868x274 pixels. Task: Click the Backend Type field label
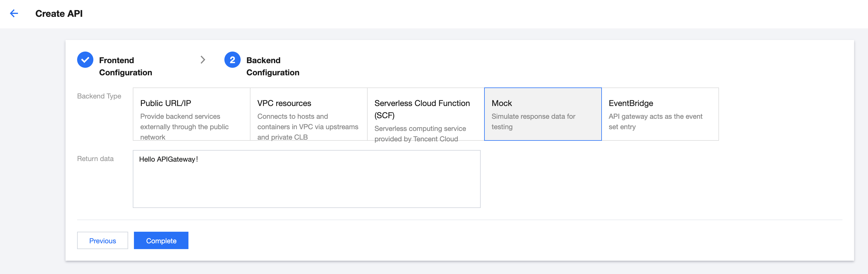coord(99,96)
